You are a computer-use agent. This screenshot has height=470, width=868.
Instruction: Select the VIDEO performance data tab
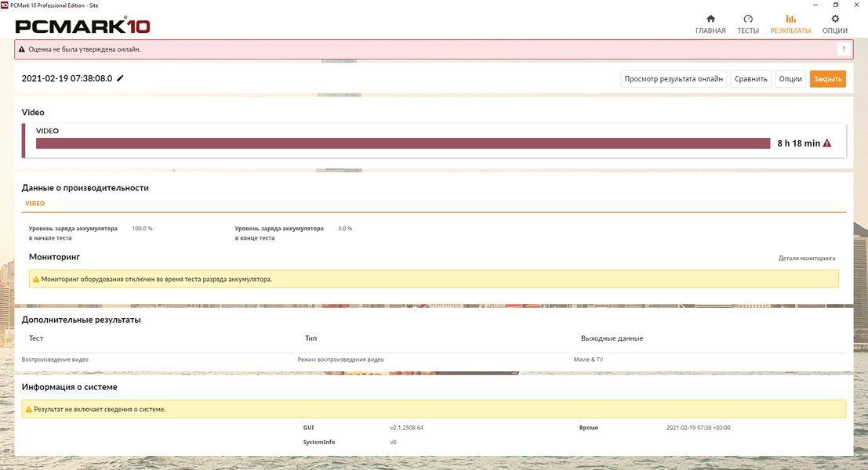tap(35, 204)
